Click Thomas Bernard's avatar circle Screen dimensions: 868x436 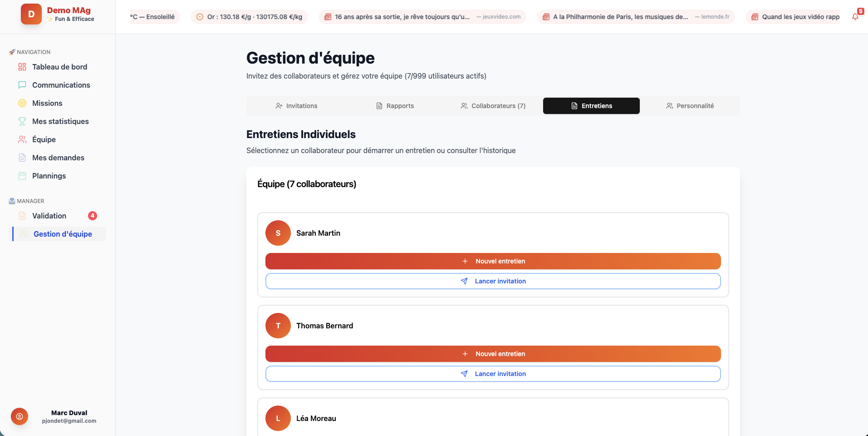coord(278,326)
